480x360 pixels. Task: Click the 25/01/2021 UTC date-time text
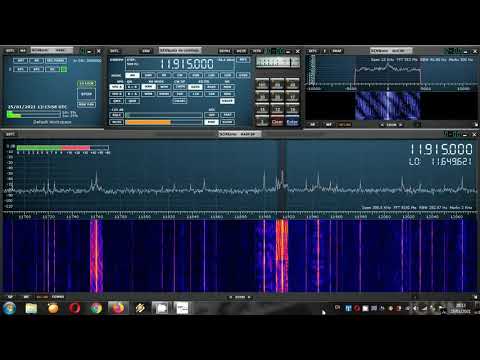pyautogui.click(x=37, y=107)
